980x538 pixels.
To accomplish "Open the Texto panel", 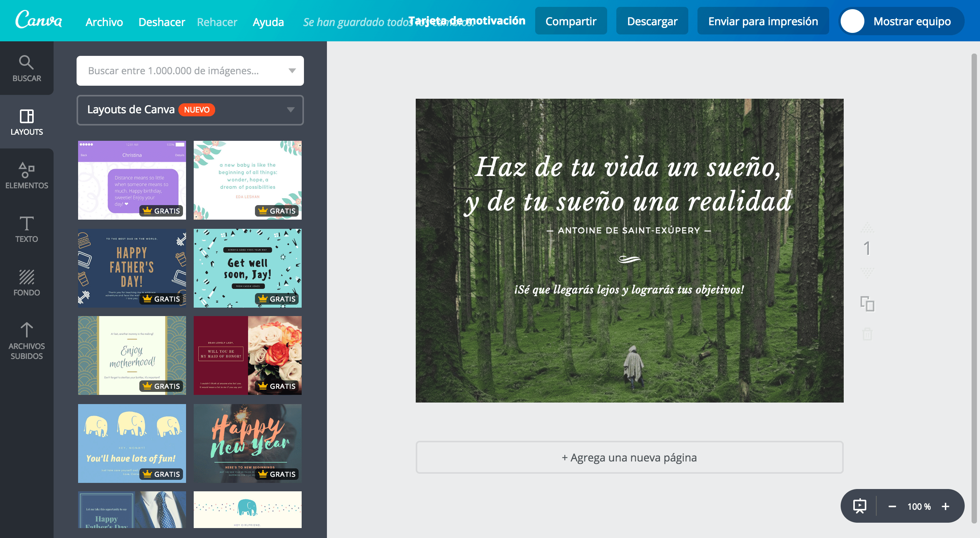I will [x=27, y=229].
